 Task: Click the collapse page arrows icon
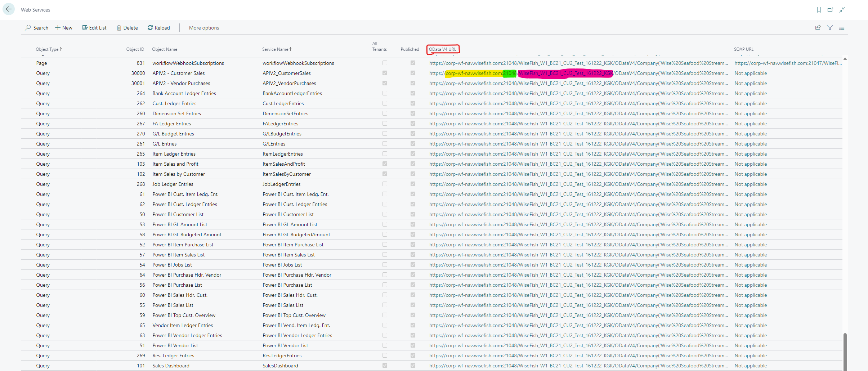(x=842, y=10)
